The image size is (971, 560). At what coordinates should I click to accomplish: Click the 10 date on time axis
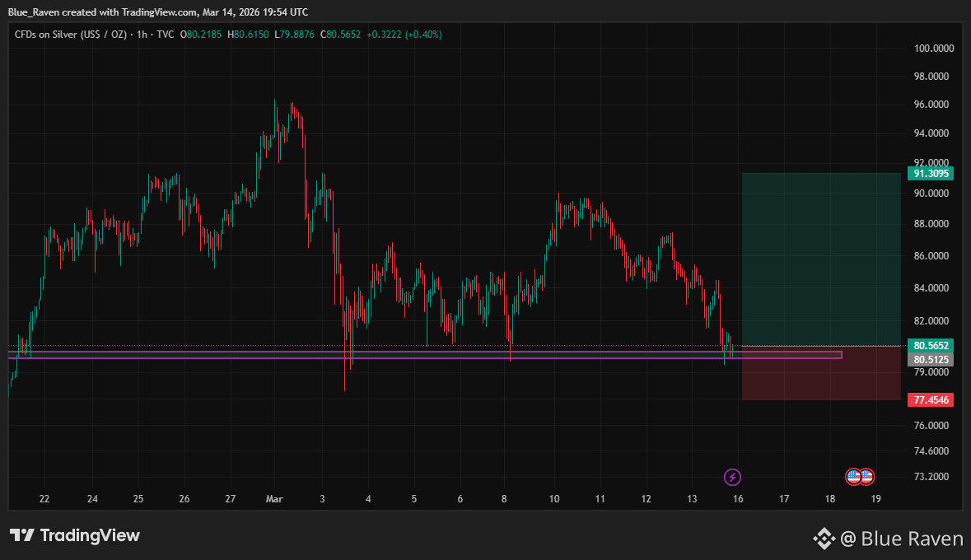(553, 499)
